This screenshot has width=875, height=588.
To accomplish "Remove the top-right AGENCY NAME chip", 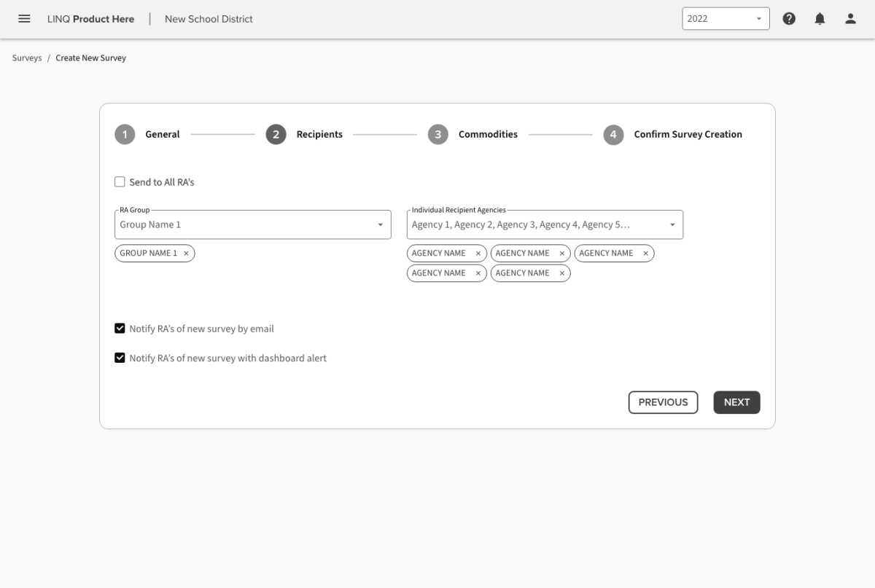I will pos(645,254).
